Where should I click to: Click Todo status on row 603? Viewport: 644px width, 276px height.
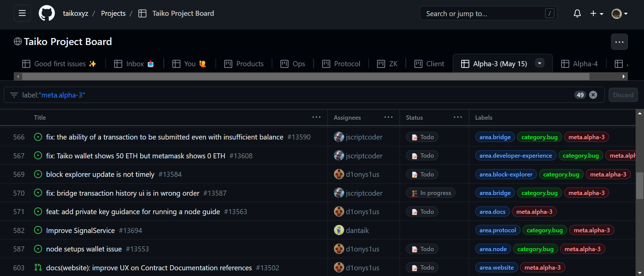[x=422, y=268]
